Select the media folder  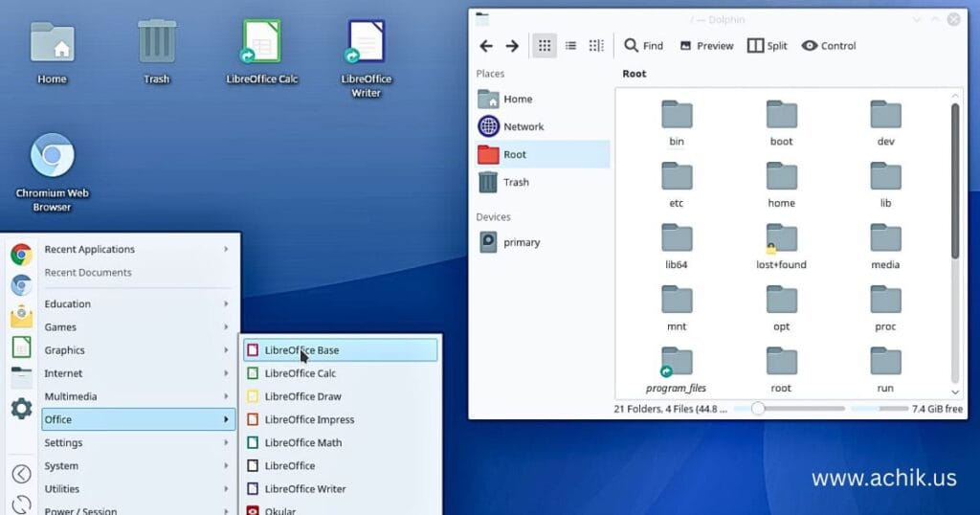point(885,246)
